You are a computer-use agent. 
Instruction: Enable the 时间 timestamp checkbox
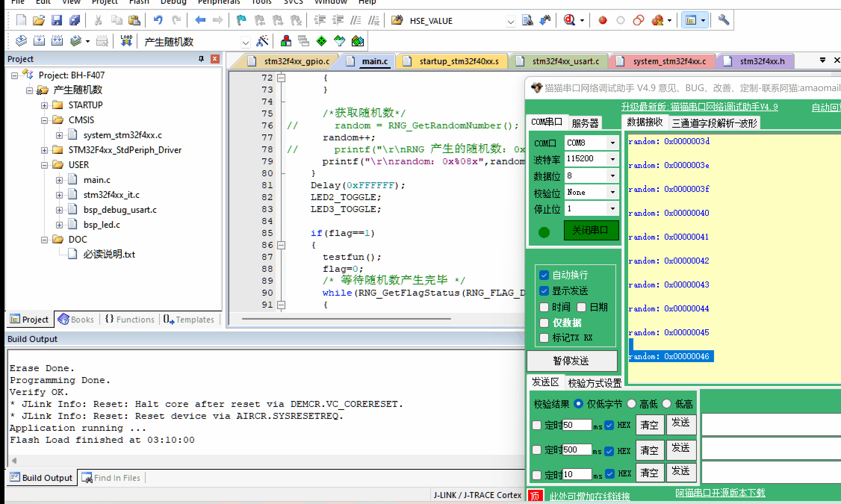(544, 307)
